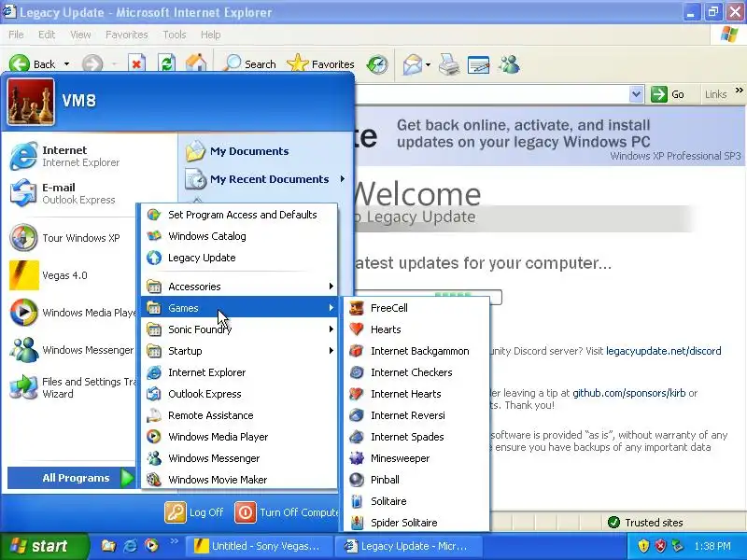Open the Favorites pane in IE toolbar

point(321,63)
